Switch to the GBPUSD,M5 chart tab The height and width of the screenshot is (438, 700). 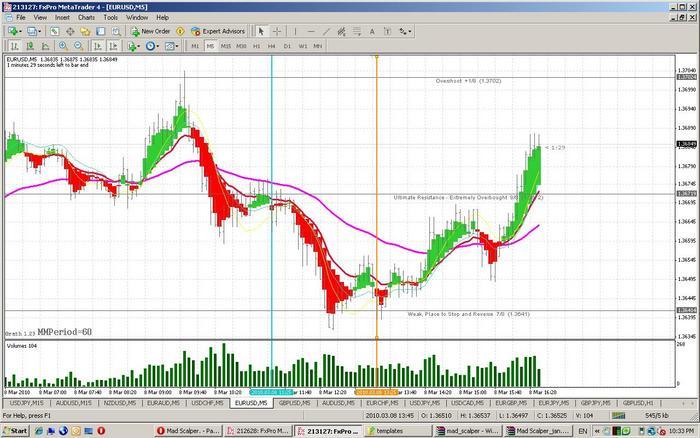295,403
